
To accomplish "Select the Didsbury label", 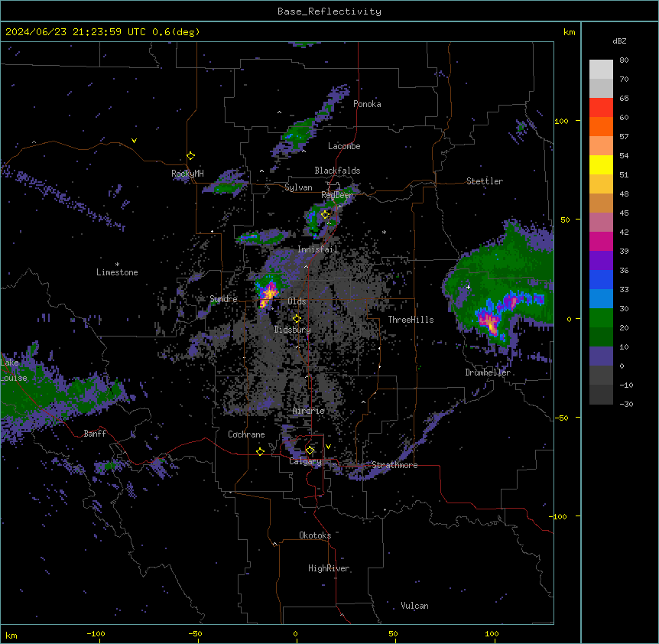I will click(293, 330).
